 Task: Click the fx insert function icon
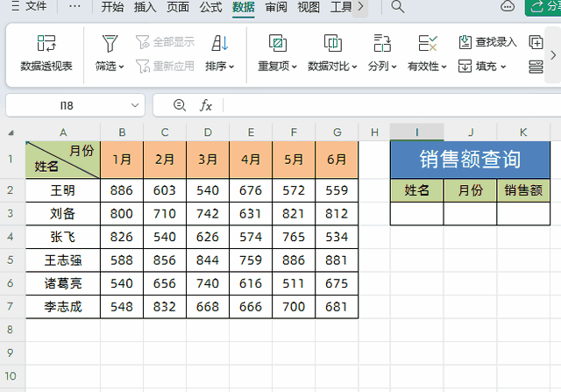206,105
